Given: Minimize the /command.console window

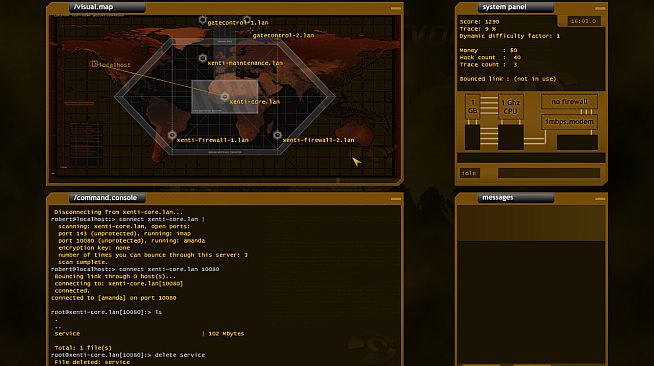Looking at the screenshot, I should click(396, 199).
